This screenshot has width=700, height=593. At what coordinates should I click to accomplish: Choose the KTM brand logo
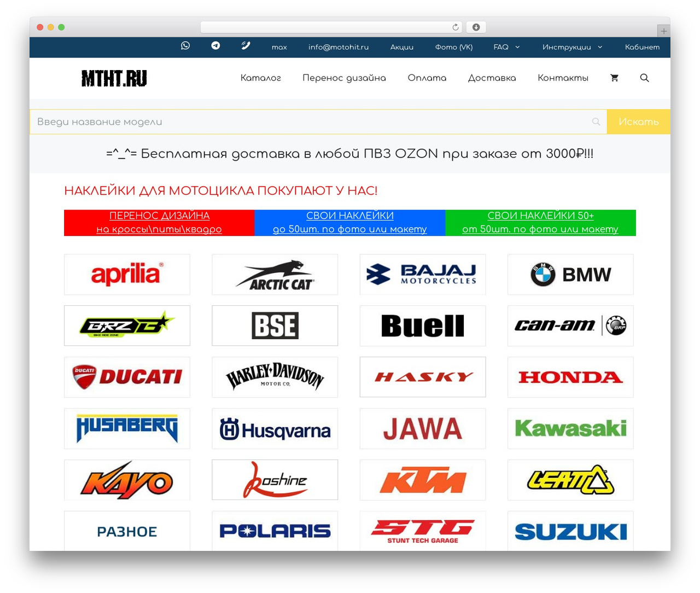tap(423, 480)
